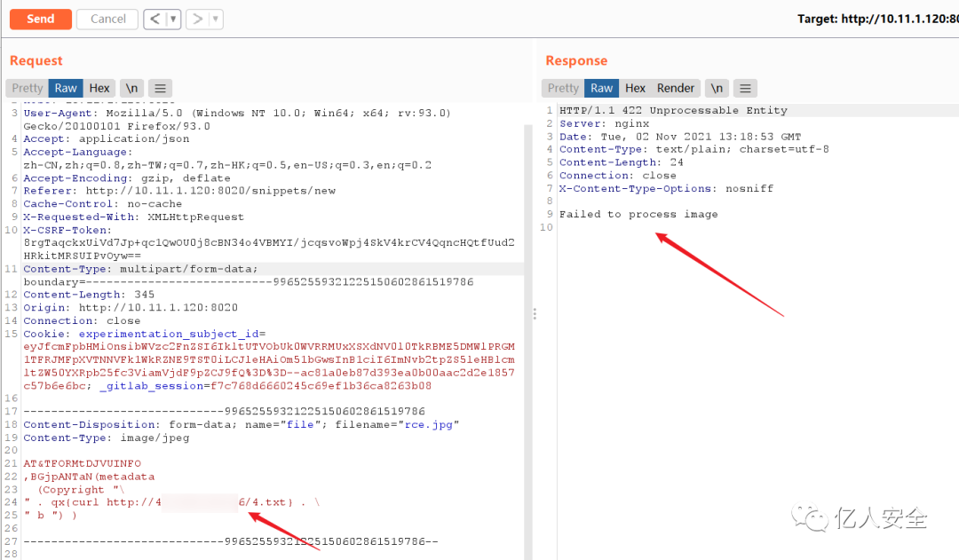Viewport: 959px width, 560px height.
Task: Click the Target URL text at top right
Action: [x=877, y=19]
